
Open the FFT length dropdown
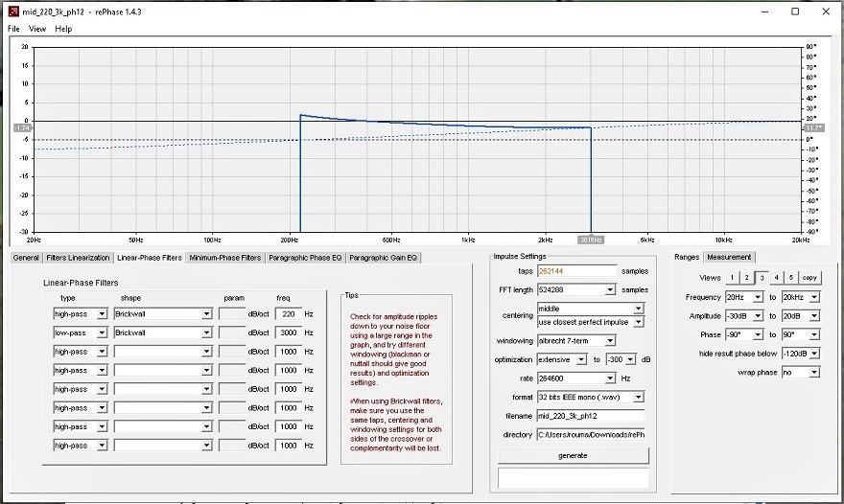click(x=610, y=290)
